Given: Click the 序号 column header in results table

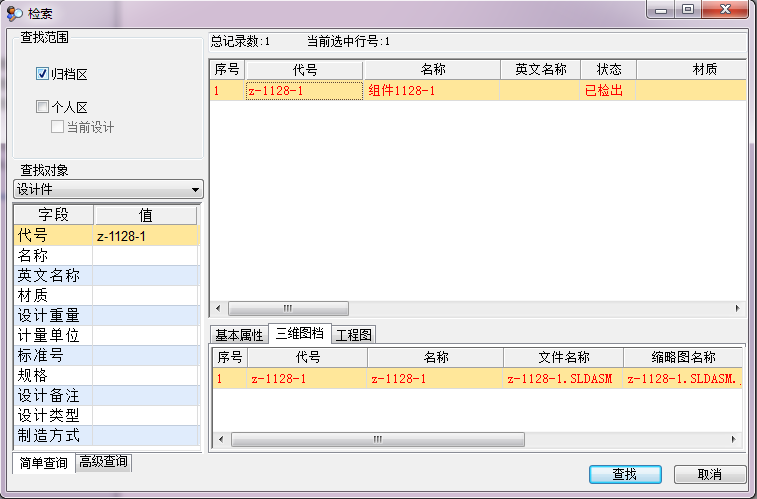Looking at the screenshot, I should (x=227, y=69).
